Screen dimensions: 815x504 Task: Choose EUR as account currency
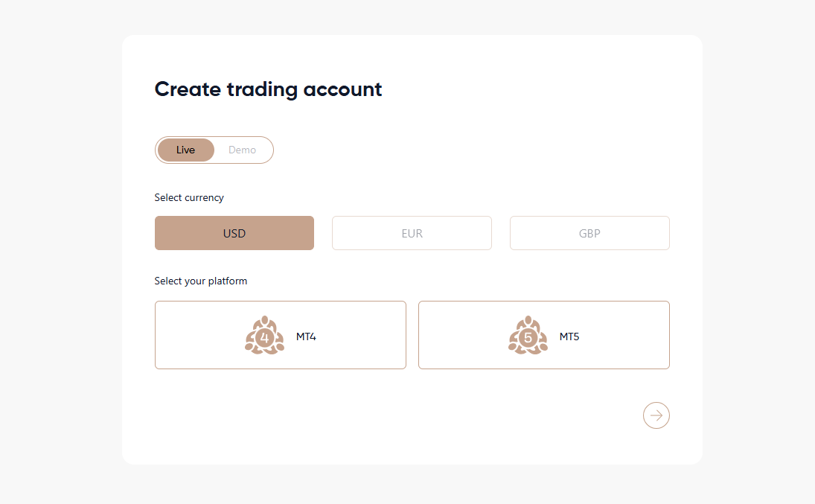tap(412, 233)
